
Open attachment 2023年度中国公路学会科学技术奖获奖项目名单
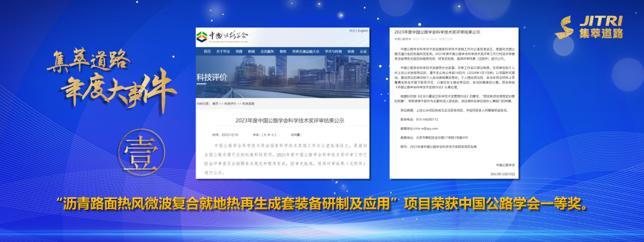pyautogui.click(x=444, y=147)
